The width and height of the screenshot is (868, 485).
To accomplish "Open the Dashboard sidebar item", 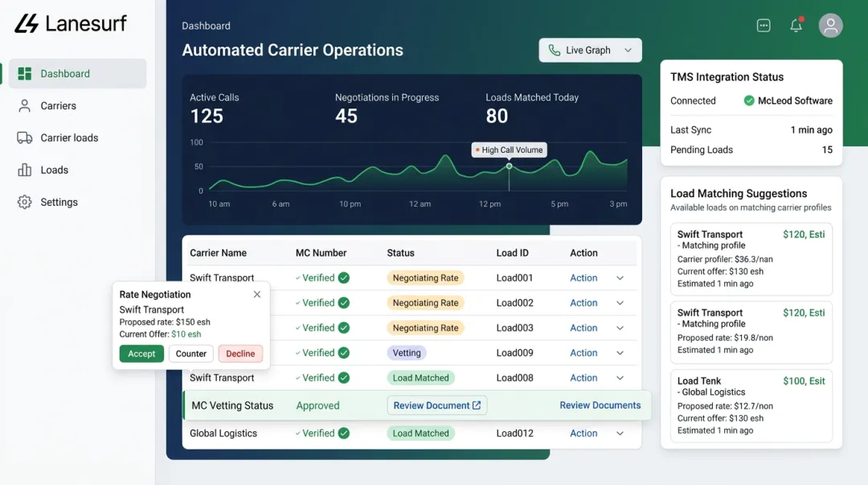I will [x=77, y=74].
